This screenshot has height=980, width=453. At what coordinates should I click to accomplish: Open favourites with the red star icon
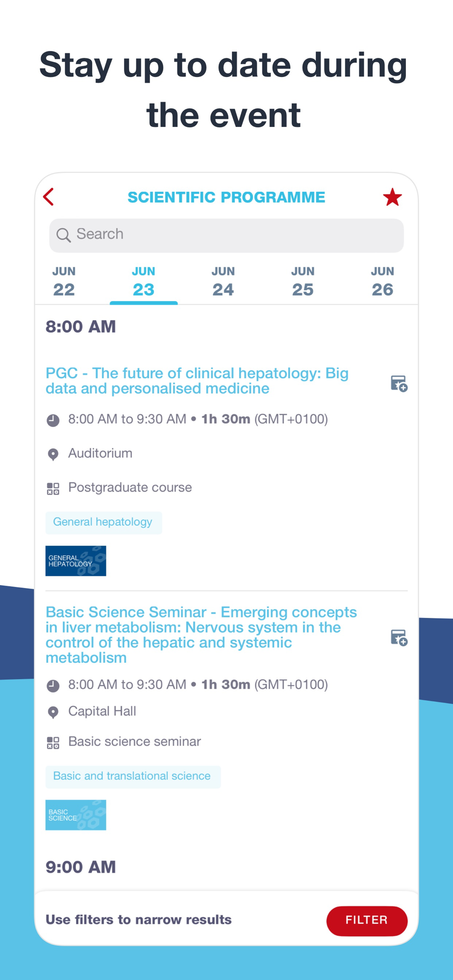click(392, 197)
